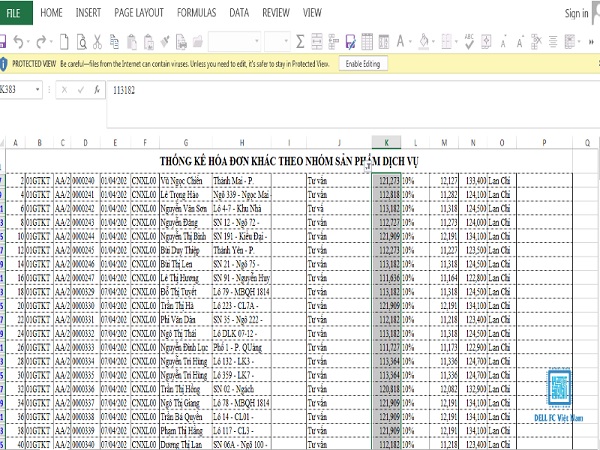The width and height of the screenshot is (600, 450).
Task: Select column H header
Action: 242,142
